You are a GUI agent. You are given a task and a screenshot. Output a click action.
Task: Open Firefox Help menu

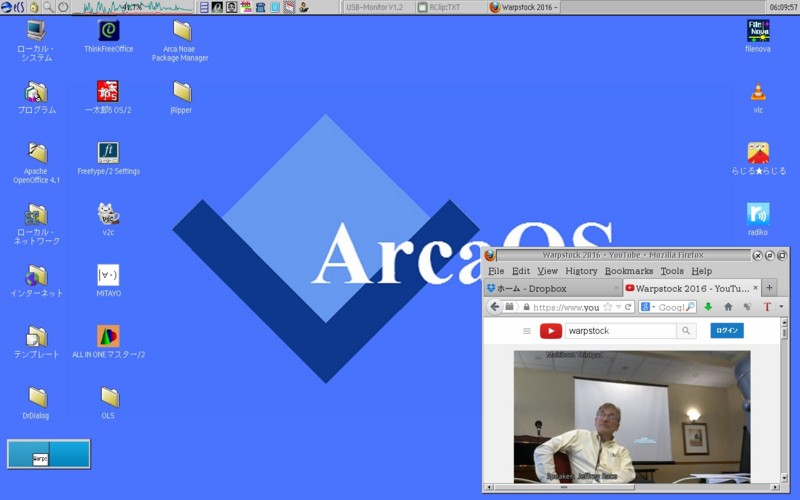(x=702, y=271)
